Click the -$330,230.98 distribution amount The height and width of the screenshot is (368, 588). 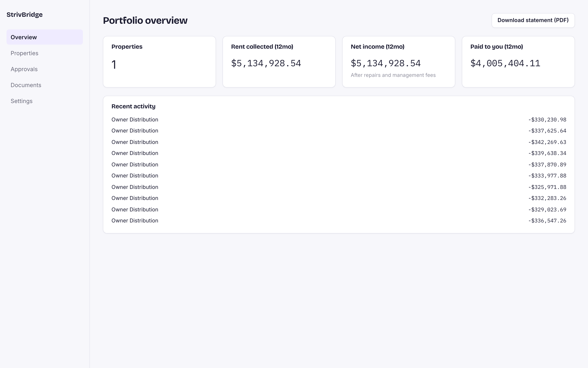tap(547, 120)
